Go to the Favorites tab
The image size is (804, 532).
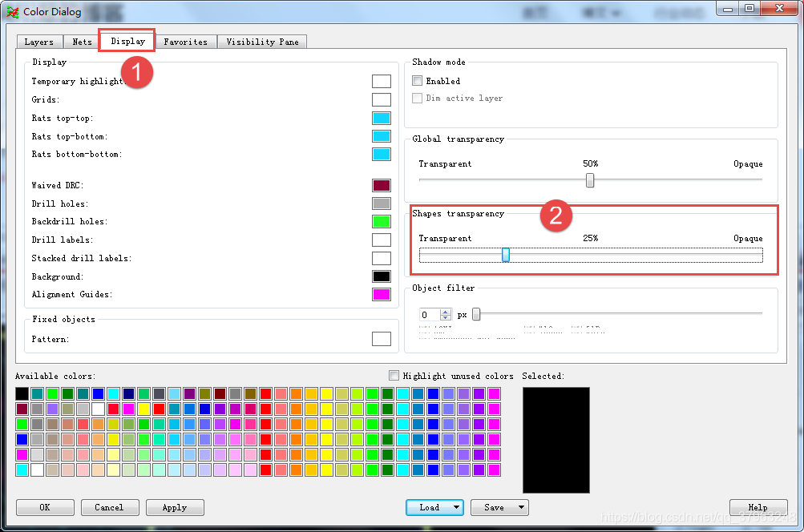tap(186, 42)
